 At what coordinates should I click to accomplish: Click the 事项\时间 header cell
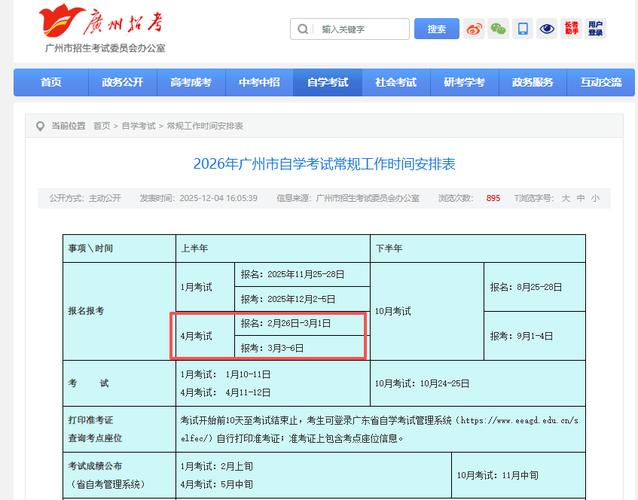click(119, 248)
